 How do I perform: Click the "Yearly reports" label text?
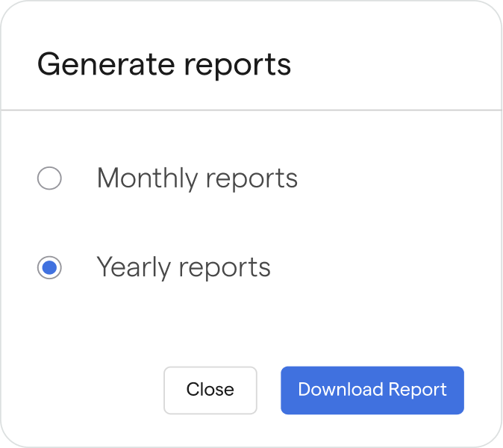click(184, 267)
